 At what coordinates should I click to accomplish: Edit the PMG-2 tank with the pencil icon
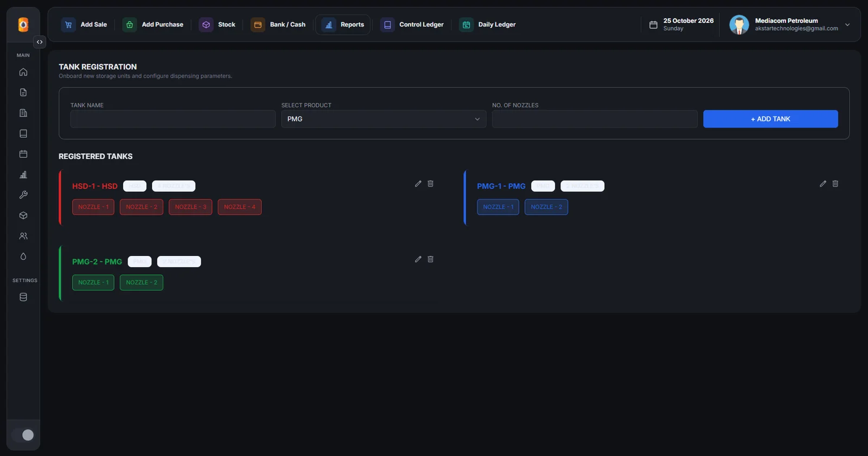(x=418, y=259)
